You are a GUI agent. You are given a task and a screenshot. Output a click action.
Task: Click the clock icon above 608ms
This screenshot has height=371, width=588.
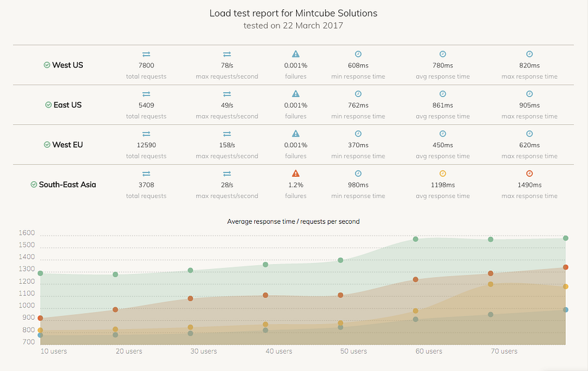tap(358, 54)
